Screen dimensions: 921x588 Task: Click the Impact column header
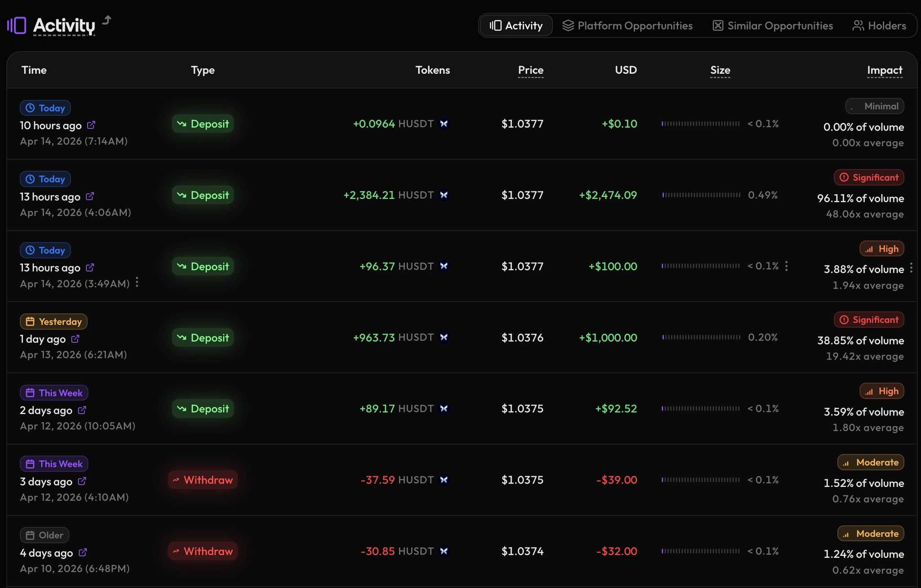(885, 70)
